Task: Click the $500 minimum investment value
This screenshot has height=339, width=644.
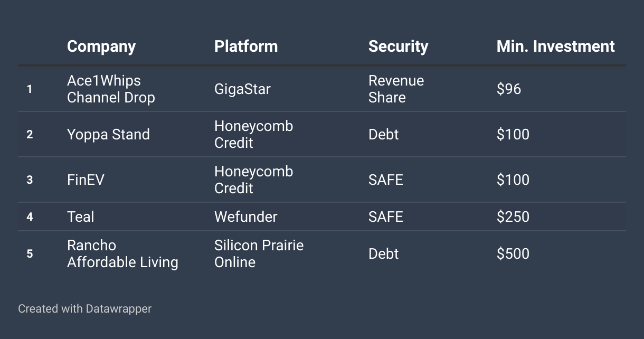Action: pyautogui.click(x=513, y=253)
